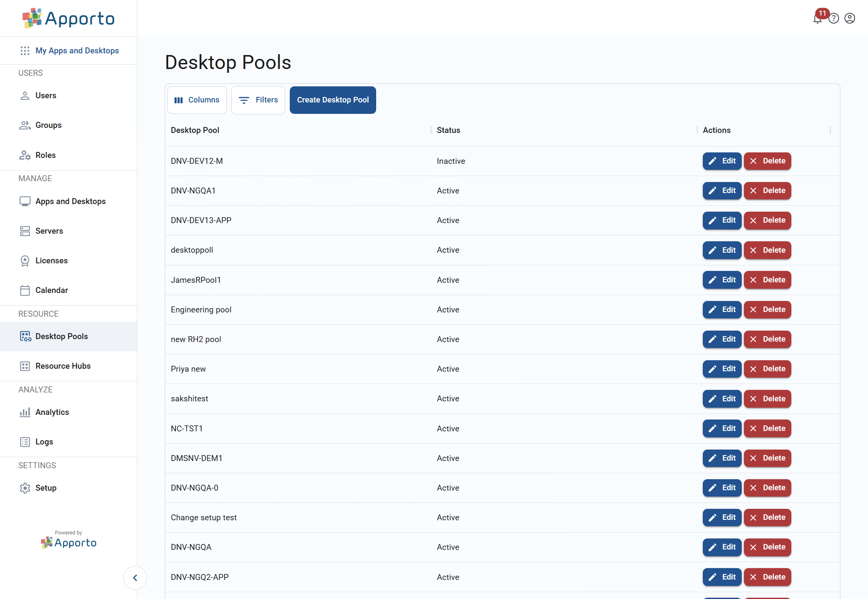This screenshot has width=868, height=599.
Task: Click the Roles icon under Users section
Action: click(x=25, y=155)
